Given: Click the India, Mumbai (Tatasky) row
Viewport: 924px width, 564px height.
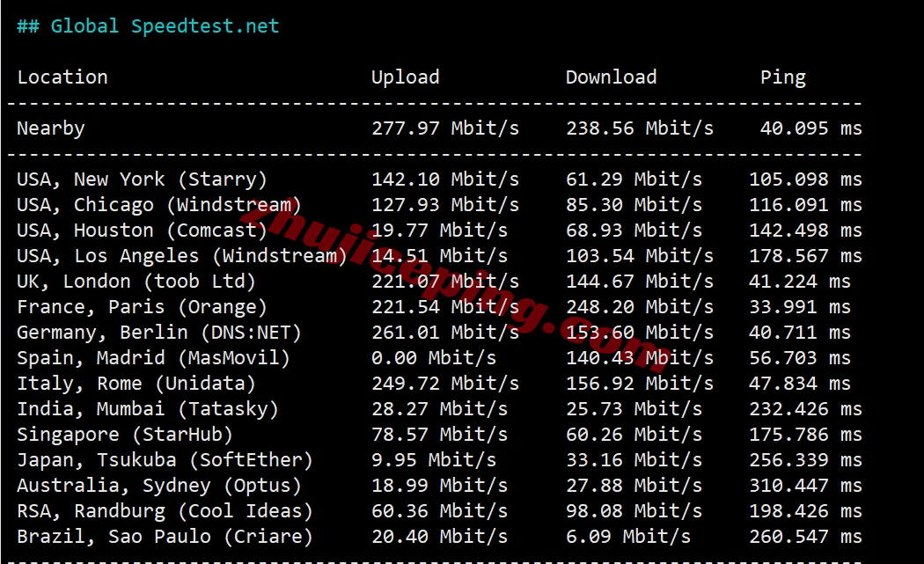Looking at the screenshot, I should [439, 409].
